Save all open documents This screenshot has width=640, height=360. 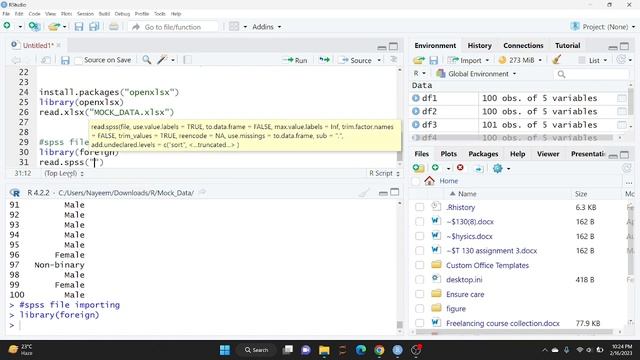(x=94, y=27)
